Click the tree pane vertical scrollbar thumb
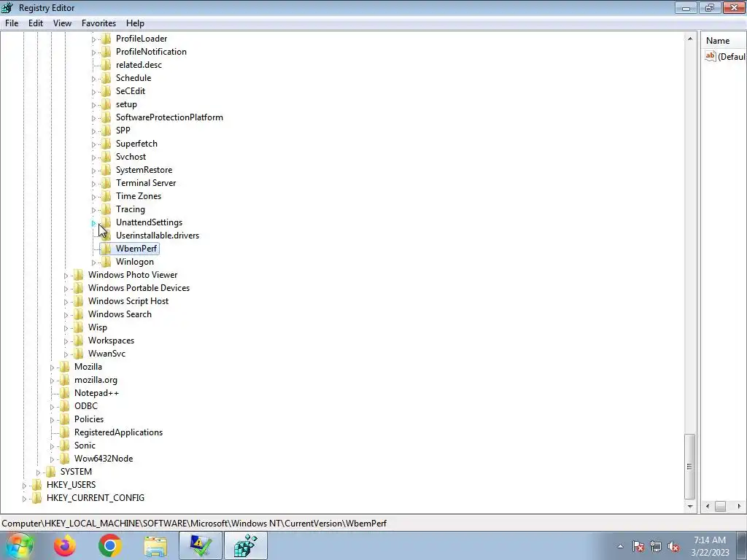The image size is (747, 560). [x=690, y=466]
